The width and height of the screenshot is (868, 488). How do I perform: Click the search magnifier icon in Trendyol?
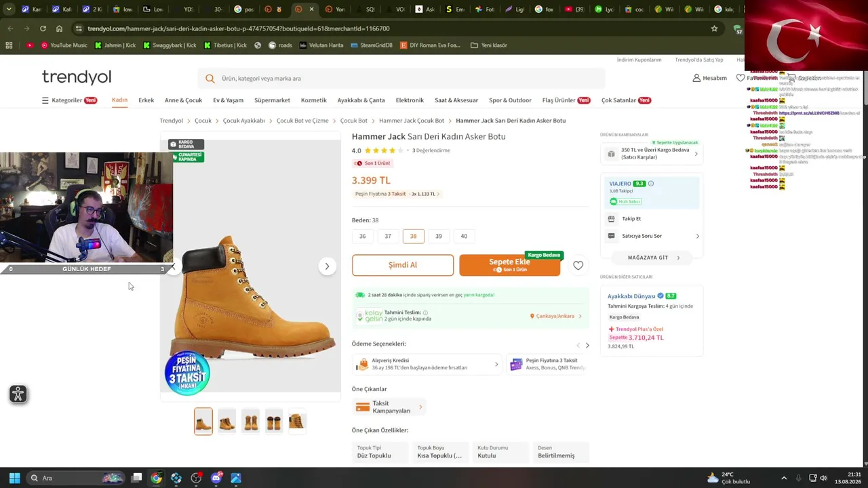(210, 79)
